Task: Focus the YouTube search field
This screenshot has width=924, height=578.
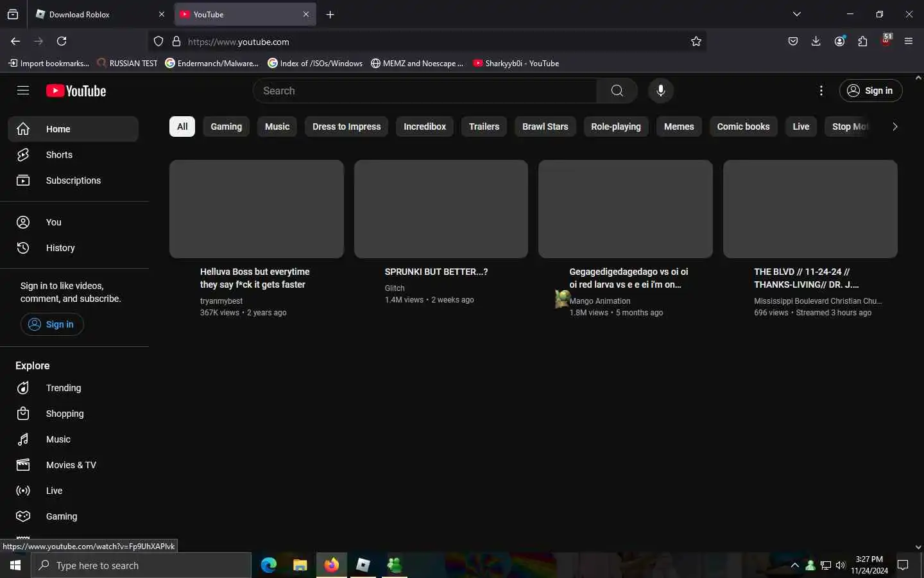Action: tap(425, 91)
